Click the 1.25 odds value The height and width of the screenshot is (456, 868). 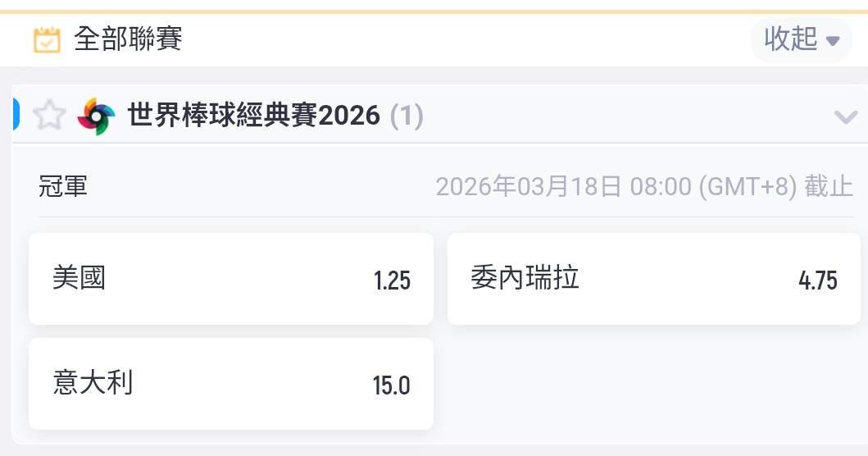click(x=392, y=280)
